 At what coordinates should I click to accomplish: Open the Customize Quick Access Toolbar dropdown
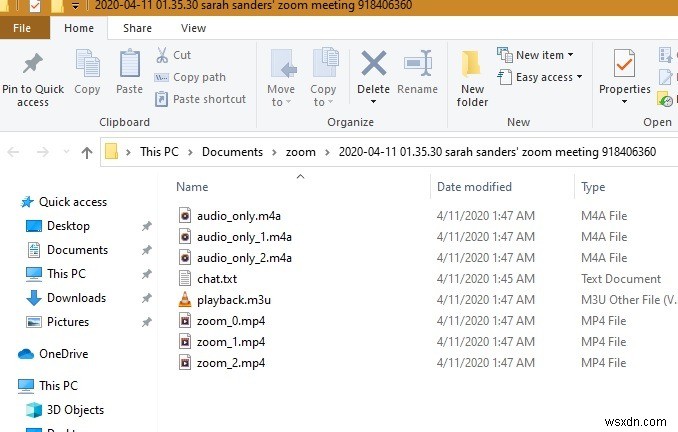[75, 6]
